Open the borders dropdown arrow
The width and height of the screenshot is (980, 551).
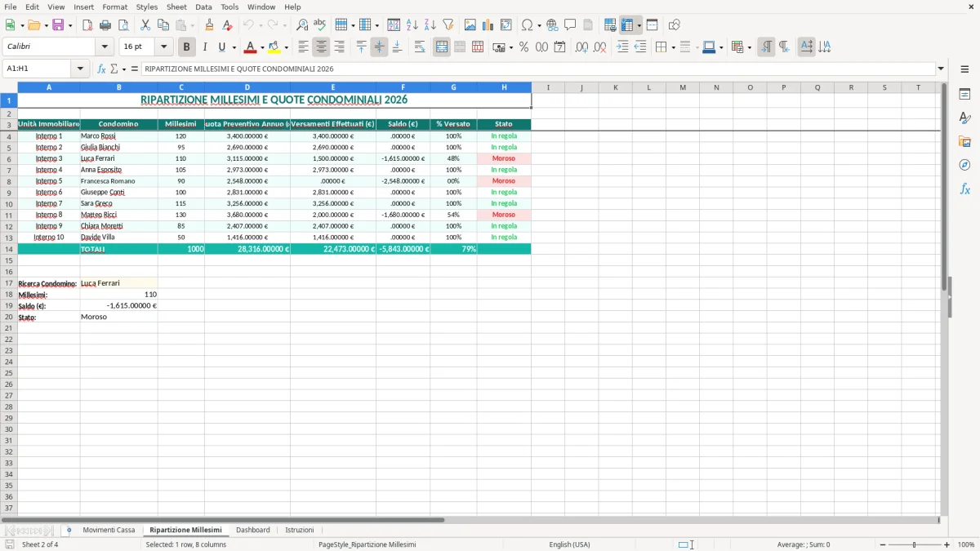click(673, 47)
